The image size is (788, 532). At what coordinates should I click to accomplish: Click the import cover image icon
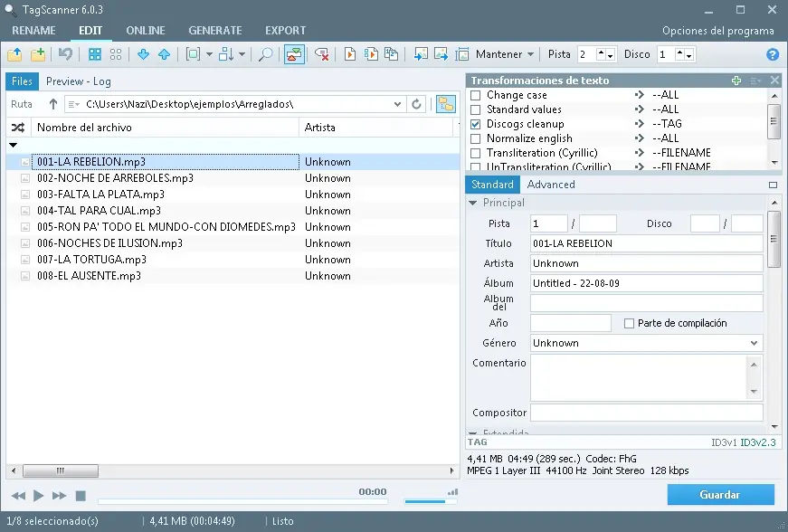point(420,54)
